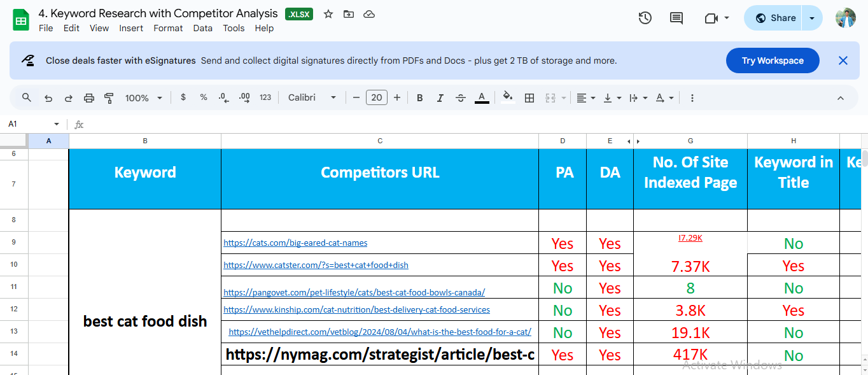Select the paint format tool
This screenshot has width=868, height=375.
click(x=109, y=97)
